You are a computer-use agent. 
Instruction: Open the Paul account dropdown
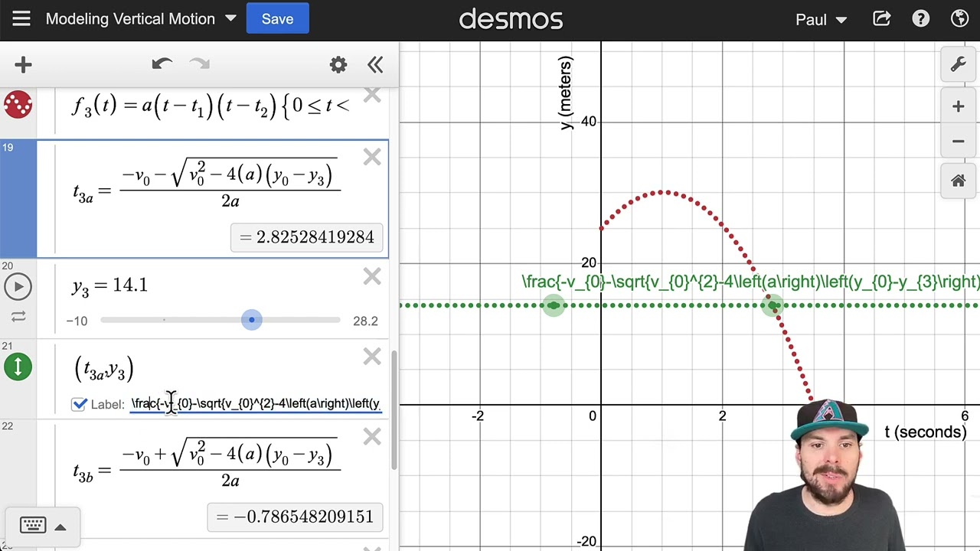pos(821,19)
